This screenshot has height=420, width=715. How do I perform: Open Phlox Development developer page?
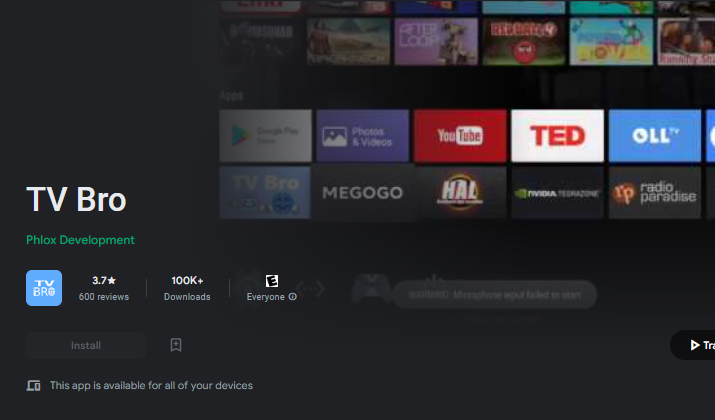(x=80, y=240)
